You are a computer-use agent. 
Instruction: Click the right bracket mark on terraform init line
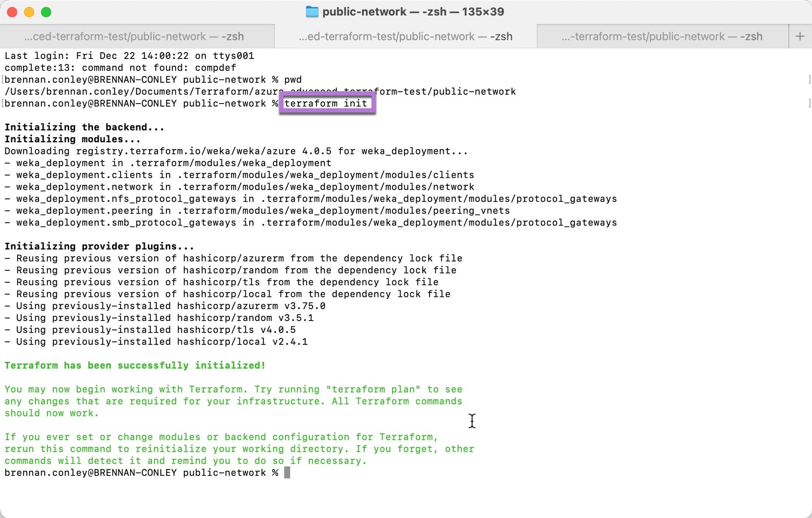(x=809, y=103)
